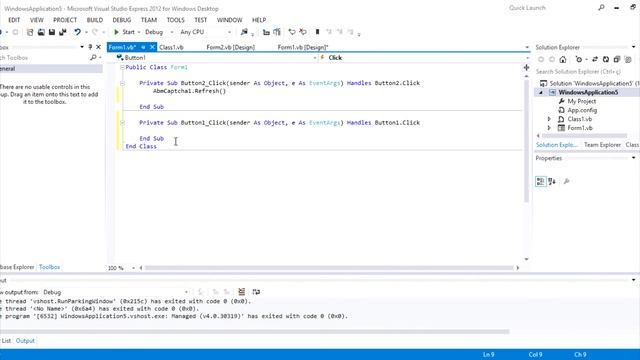640x360 pixels.
Task: Click Solution Explorer Sync with Active Document icon
Action: point(595,60)
